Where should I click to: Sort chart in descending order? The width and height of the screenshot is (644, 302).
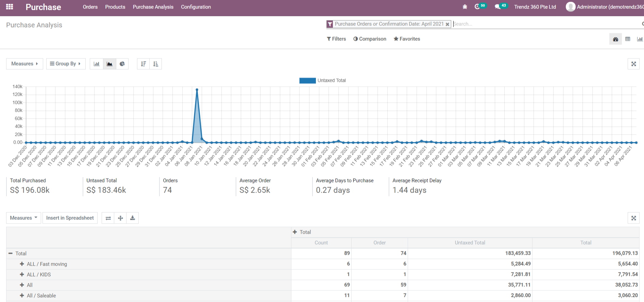[143, 64]
